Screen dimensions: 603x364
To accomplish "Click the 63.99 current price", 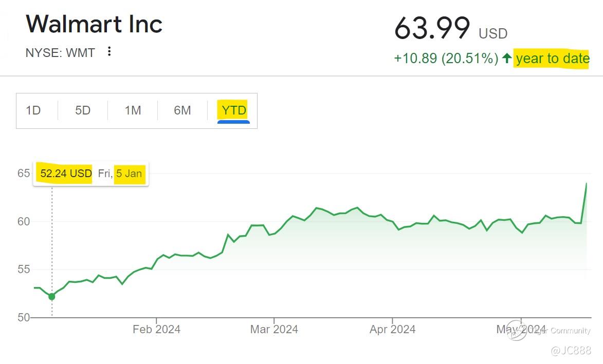I will click(432, 28).
